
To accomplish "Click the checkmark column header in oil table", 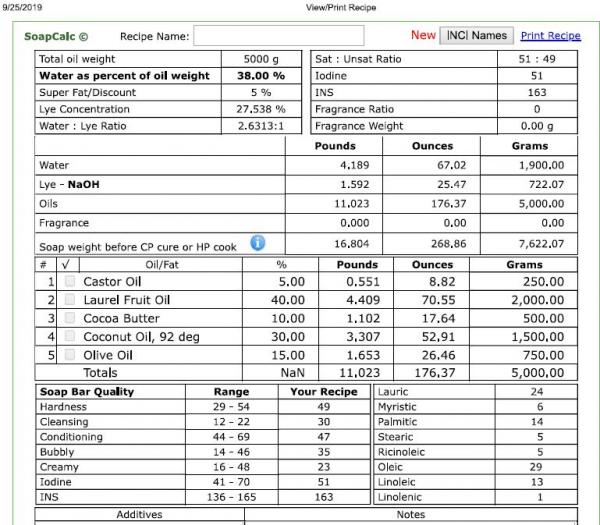I will coord(66,264).
